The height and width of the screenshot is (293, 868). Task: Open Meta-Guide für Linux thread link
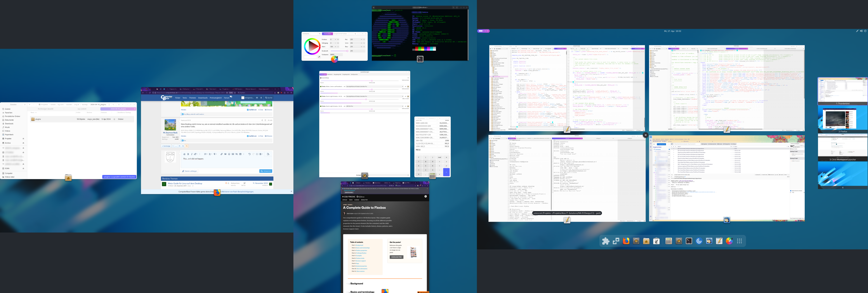click(x=185, y=183)
